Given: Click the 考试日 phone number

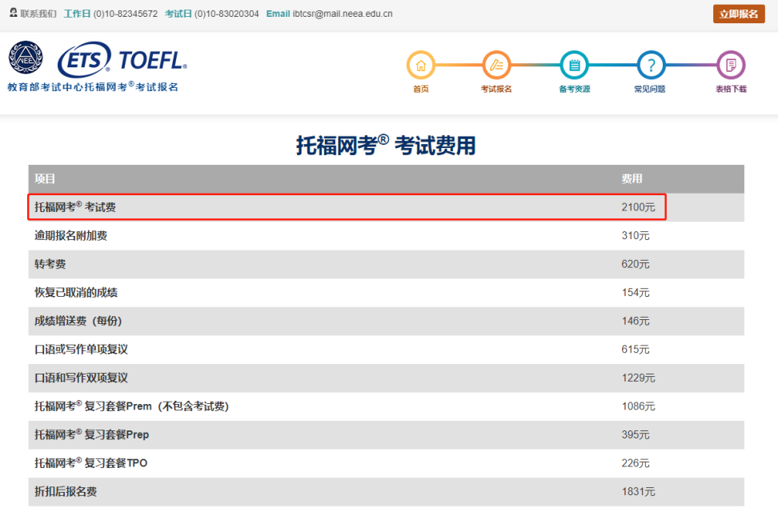Looking at the screenshot, I should 227,14.
